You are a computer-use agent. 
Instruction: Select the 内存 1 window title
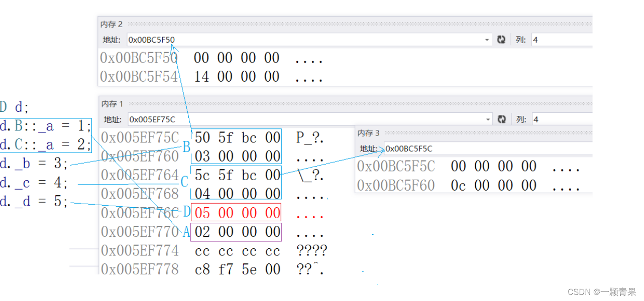(113, 104)
